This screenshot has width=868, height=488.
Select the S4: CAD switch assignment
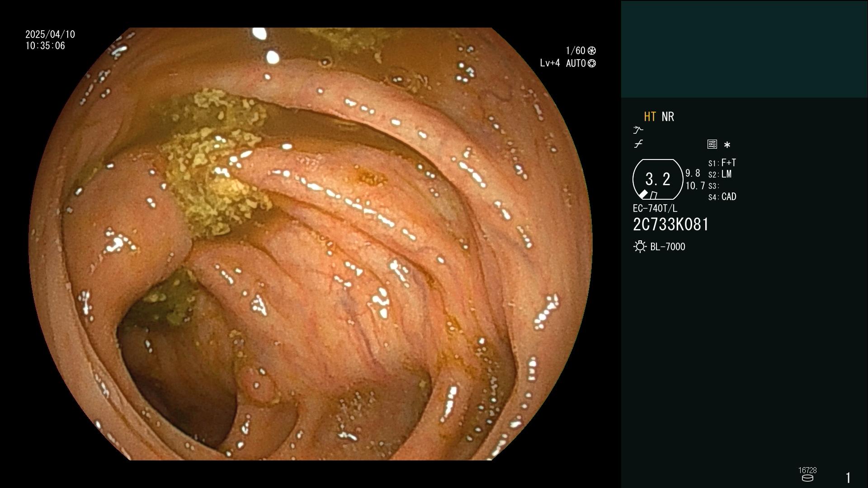coord(722,197)
